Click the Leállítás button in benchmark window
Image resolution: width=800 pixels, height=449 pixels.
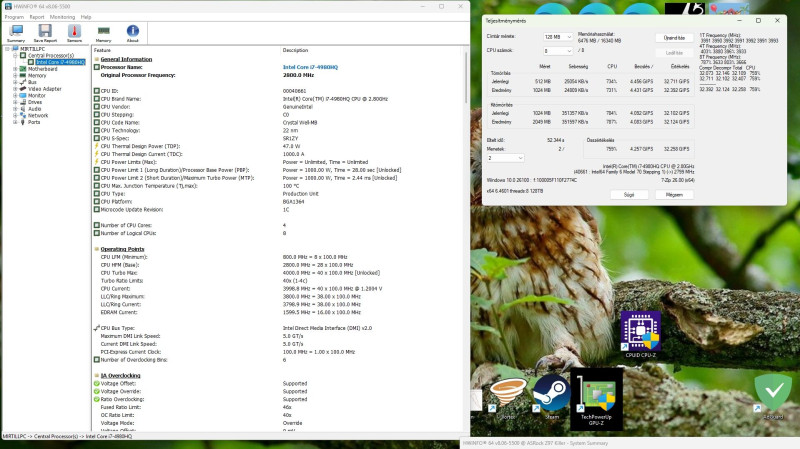click(674, 53)
